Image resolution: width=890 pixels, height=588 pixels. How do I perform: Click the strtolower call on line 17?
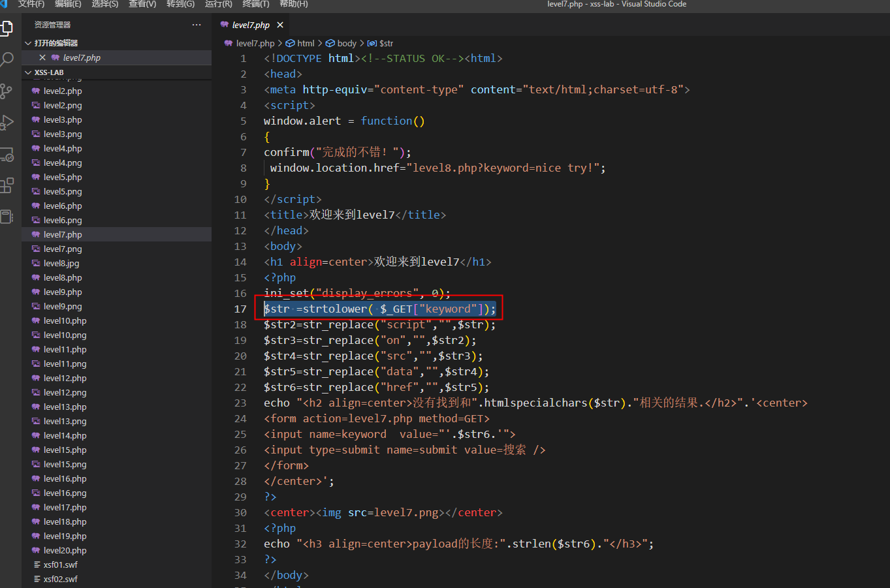click(335, 309)
